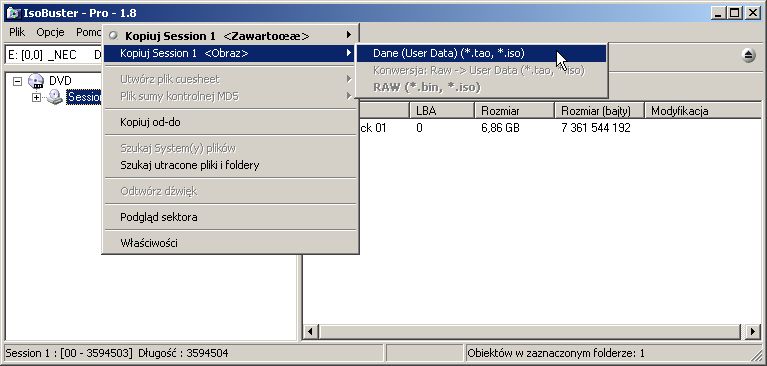Select the DVD disc icon in tree
Viewport: 767px width, 366px height.
tap(36, 81)
